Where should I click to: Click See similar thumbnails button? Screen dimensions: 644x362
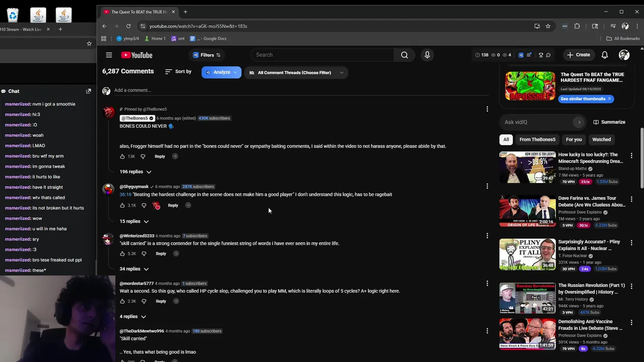(x=586, y=99)
